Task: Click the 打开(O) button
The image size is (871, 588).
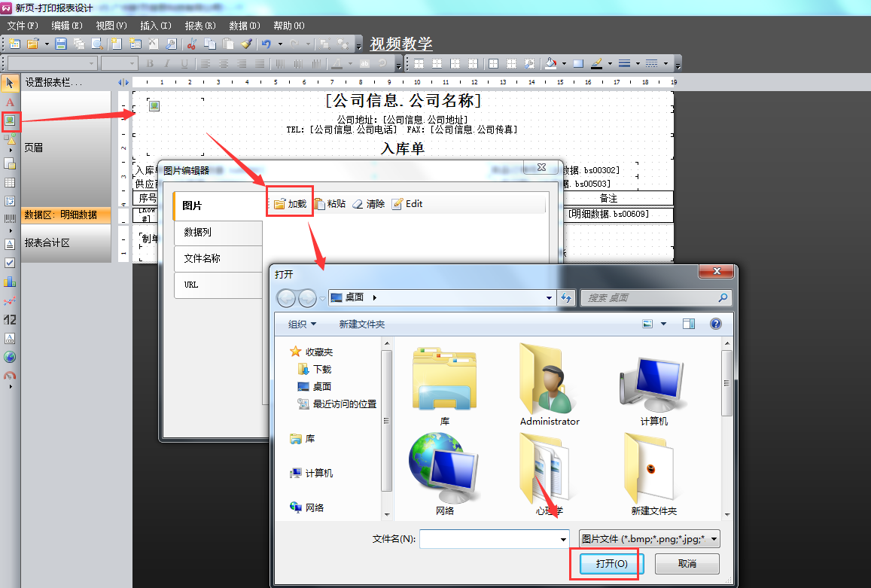Action: [x=606, y=564]
